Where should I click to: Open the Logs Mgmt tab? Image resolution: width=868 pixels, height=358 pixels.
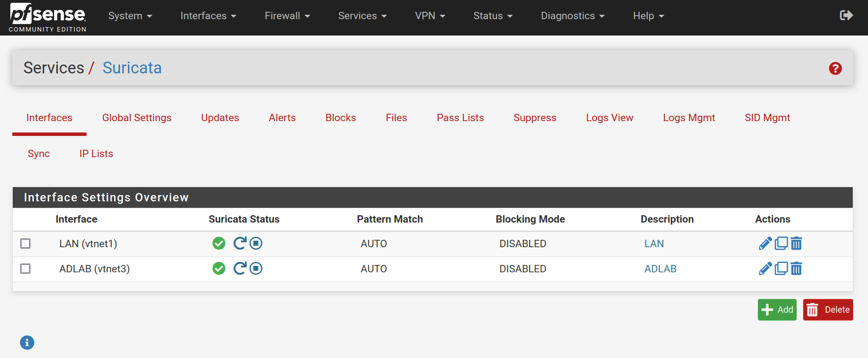coord(689,118)
